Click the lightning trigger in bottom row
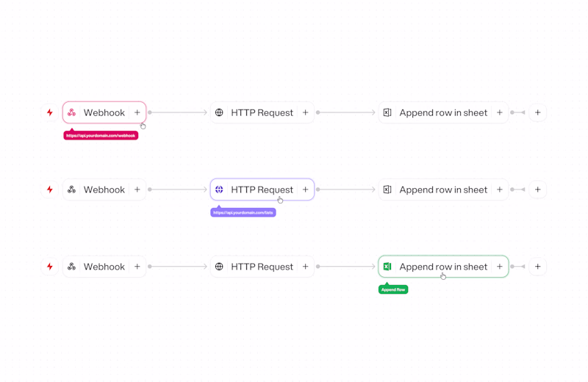588x382 pixels. click(x=50, y=267)
